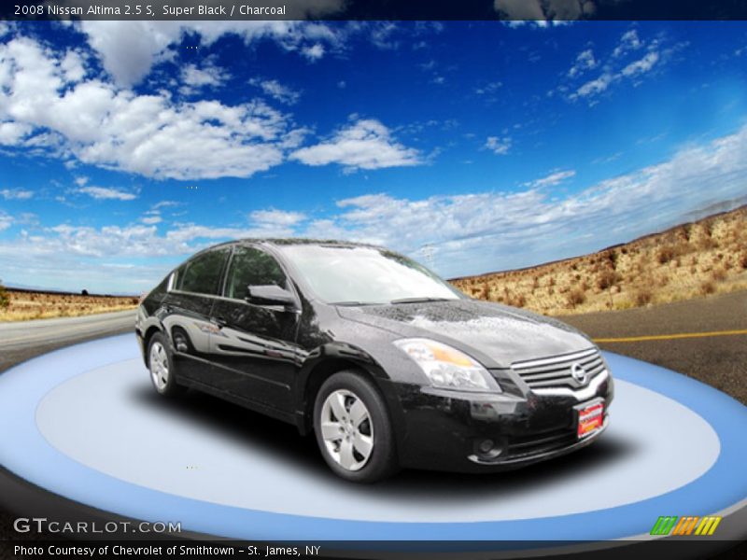Image resolution: width=747 pixels, height=560 pixels.
Task: Click the GTCARLOT.COM logo text
Action: (x=97, y=525)
